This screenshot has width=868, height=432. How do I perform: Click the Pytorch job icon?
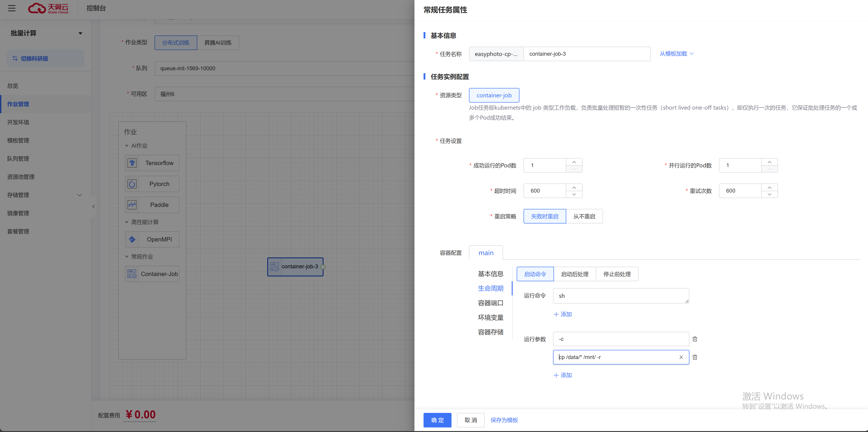point(132,184)
